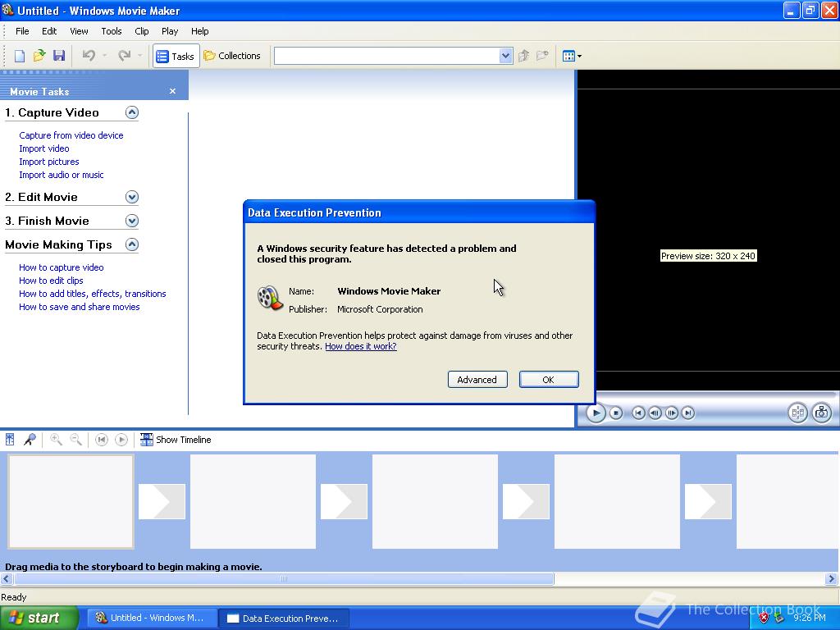Open How to save and share movies
Viewport: 840px width, 630px height.
[80, 307]
